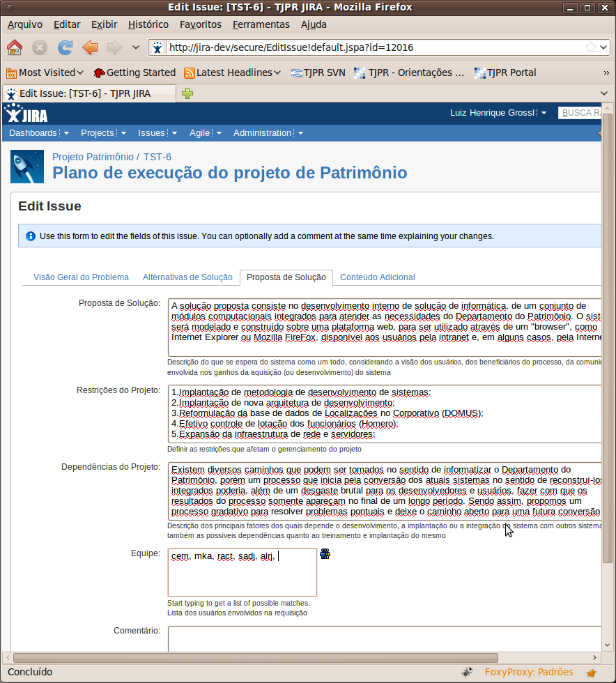Open the TST-6 issue key link
This screenshot has width=616, height=683.
tap(157, 157)
